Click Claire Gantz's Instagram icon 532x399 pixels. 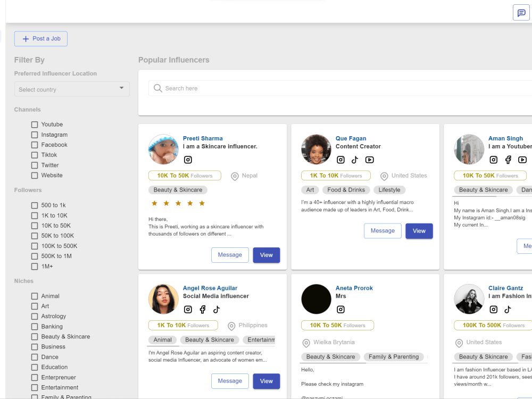494,310
